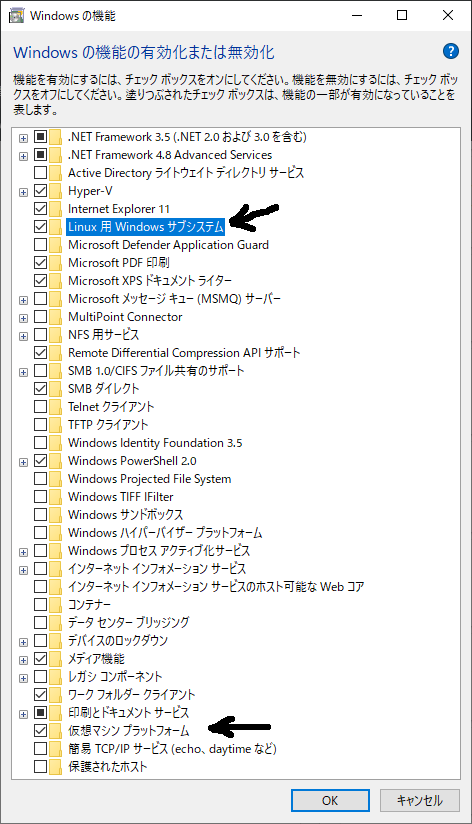Uncheck Internet Explorer 11 checkbox

(x=40, y=209)
